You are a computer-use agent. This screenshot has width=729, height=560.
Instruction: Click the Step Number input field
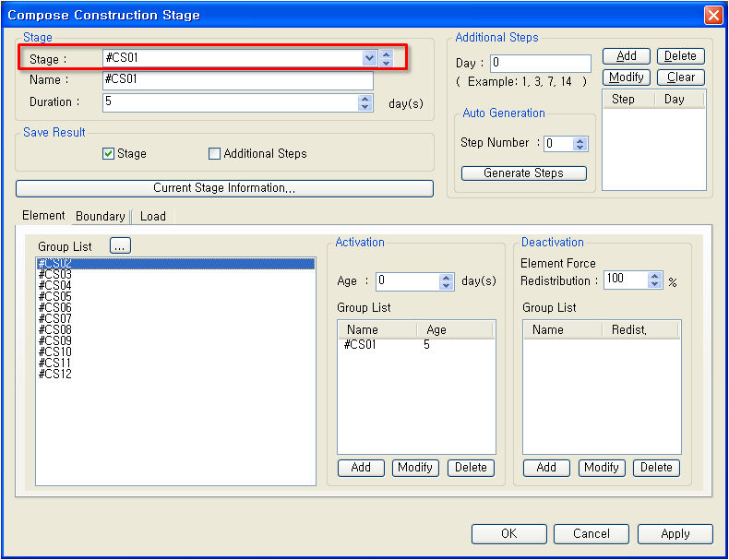558,144
